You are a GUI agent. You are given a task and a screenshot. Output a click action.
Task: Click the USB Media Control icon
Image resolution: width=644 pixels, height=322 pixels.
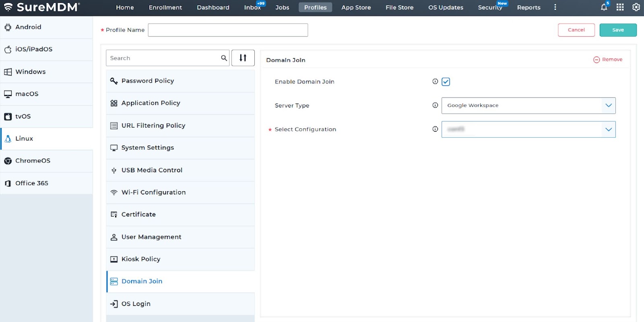(x=114, y=170)
